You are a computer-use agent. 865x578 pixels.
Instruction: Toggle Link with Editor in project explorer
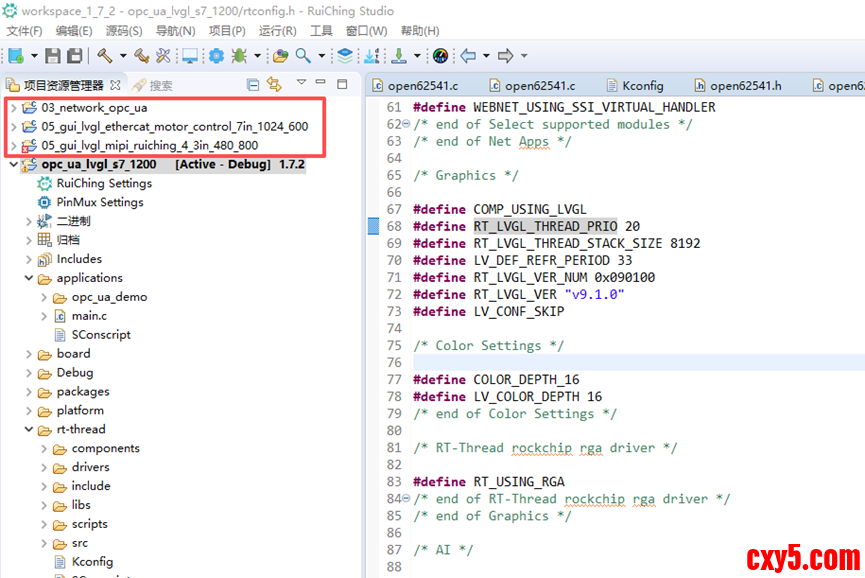coord(274,85)
